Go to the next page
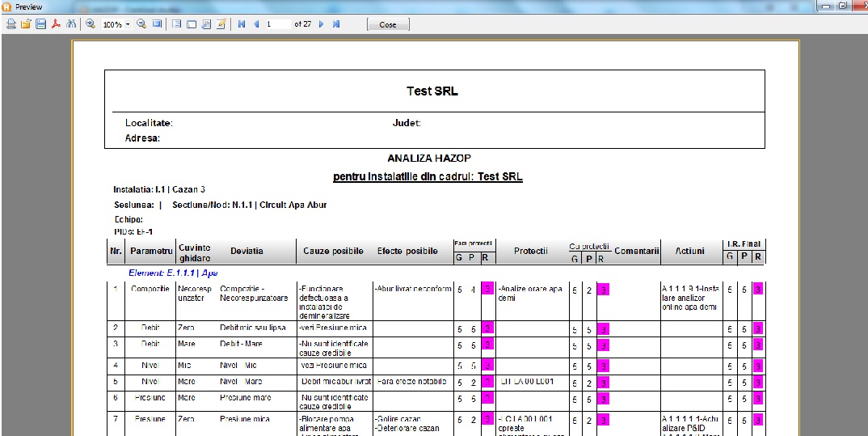The width and height of the screenshot is (868, 436). (321, 24)
